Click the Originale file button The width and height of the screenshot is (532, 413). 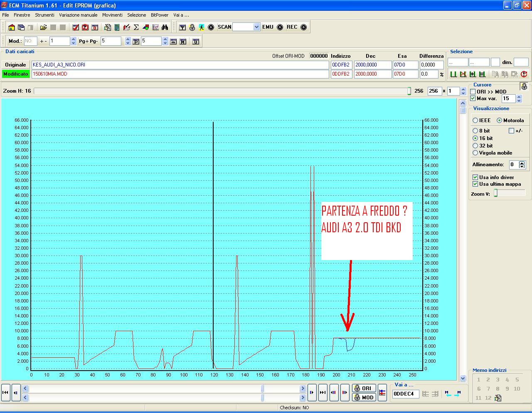(15, 65)
